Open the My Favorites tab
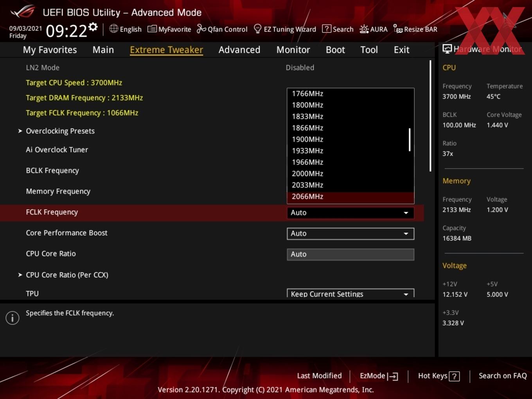 click(50, 50)
